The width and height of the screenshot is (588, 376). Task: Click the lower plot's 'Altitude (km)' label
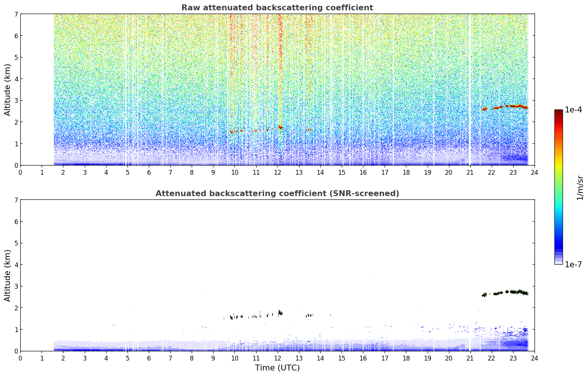(x=8, y=275)
